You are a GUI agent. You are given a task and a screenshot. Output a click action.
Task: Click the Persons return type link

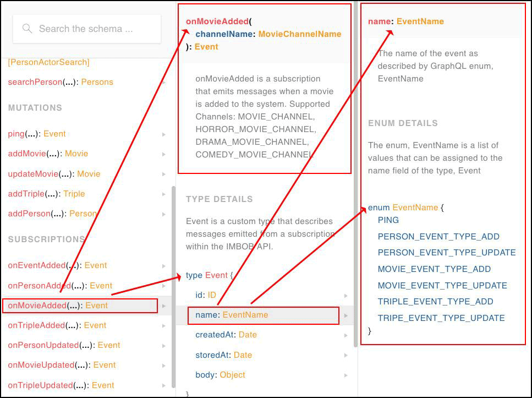(97, 82)
